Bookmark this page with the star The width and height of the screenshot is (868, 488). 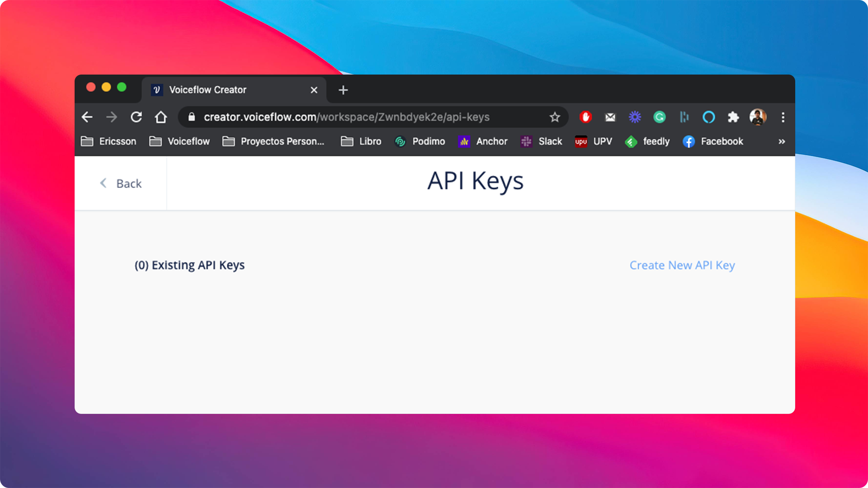[x=554, y=117]
